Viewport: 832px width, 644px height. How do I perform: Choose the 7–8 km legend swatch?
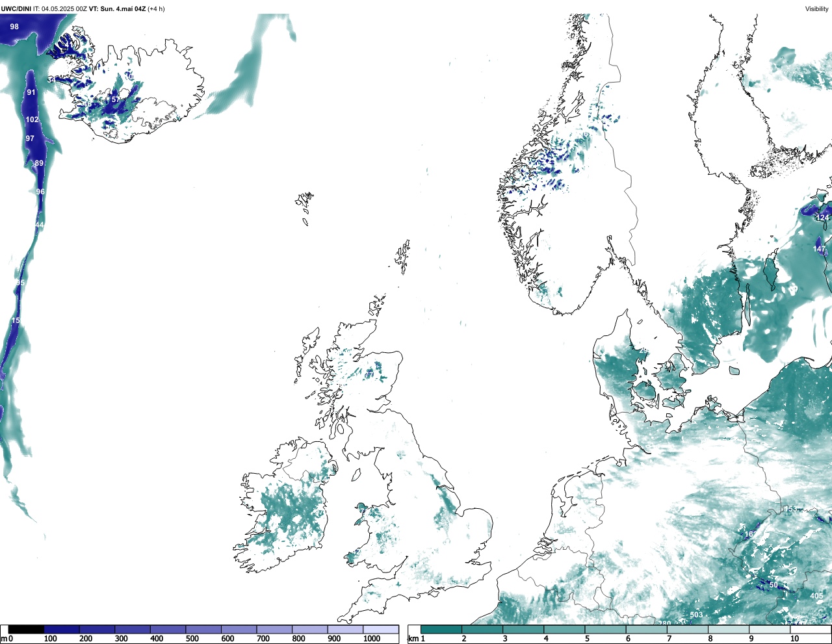click(x=687, y=630)
